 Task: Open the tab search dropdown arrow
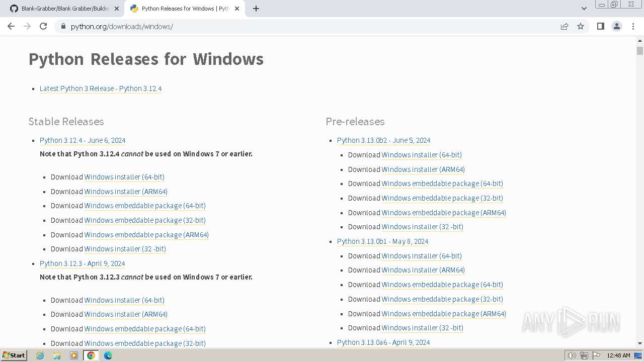pyautogui.click(x=584, y=9)
